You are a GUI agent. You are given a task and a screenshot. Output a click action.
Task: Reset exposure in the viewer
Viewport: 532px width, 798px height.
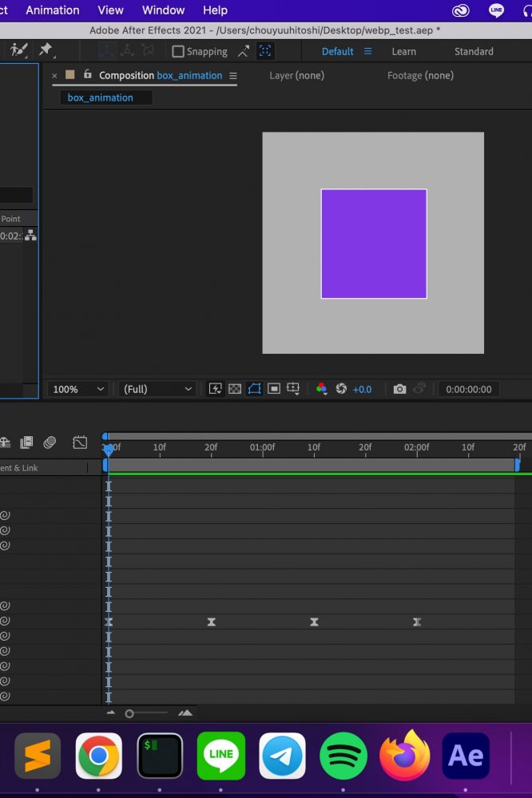[341, 389]
